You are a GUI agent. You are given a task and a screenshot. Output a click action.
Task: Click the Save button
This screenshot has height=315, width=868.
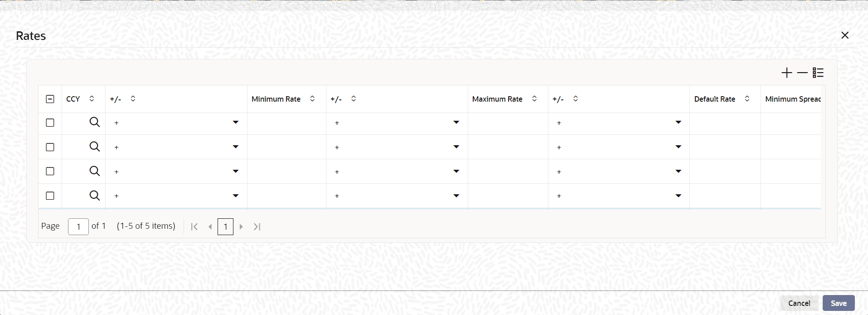[839, 303]
